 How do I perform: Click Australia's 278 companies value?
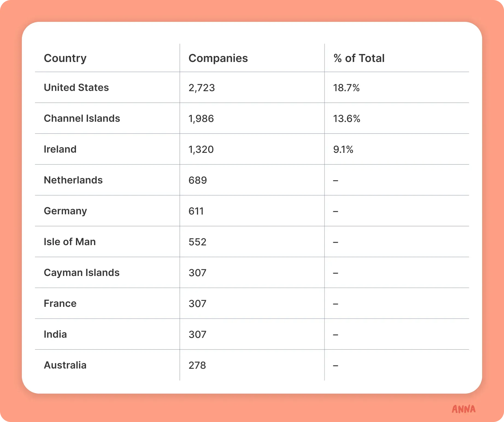pos(197,365)
